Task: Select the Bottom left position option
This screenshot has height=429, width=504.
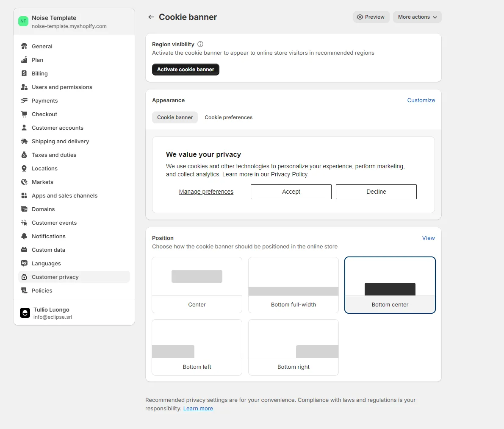Action: tap(197, 348)
